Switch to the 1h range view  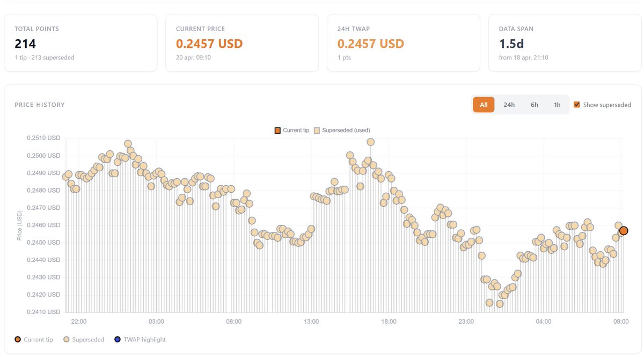tap(557, 105)
